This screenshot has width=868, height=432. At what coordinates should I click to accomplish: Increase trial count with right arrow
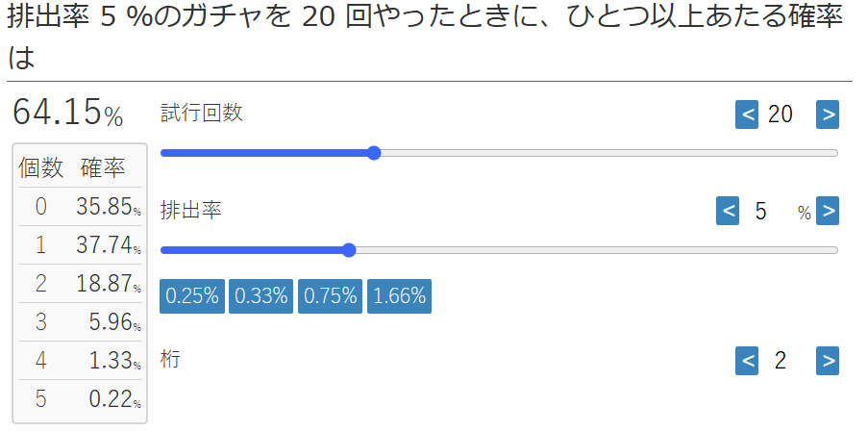click(x=828, y=114)
